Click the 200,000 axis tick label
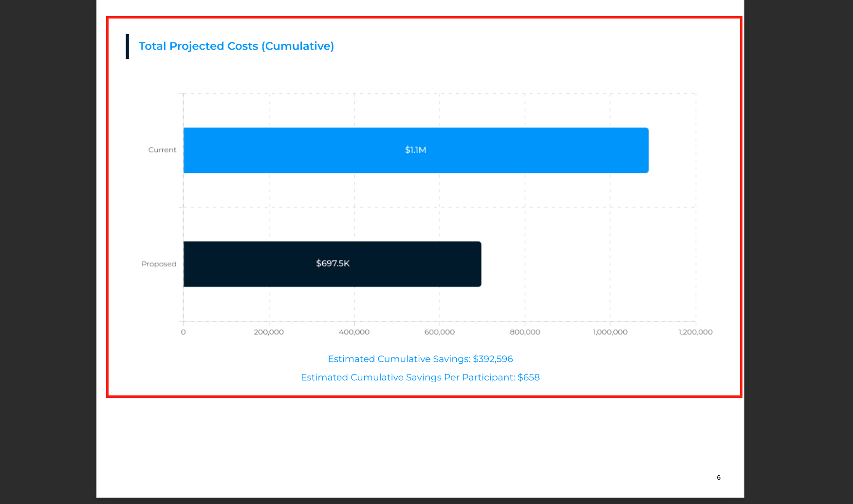Viewport: 853px width, 504px height. [269, 332]
